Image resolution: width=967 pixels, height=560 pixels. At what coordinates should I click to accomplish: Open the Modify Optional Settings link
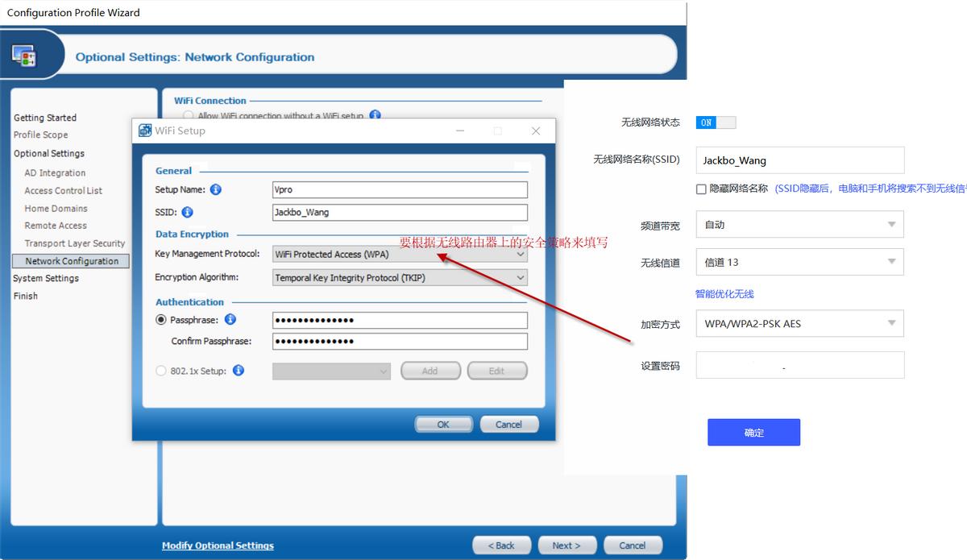pos(218,545)
